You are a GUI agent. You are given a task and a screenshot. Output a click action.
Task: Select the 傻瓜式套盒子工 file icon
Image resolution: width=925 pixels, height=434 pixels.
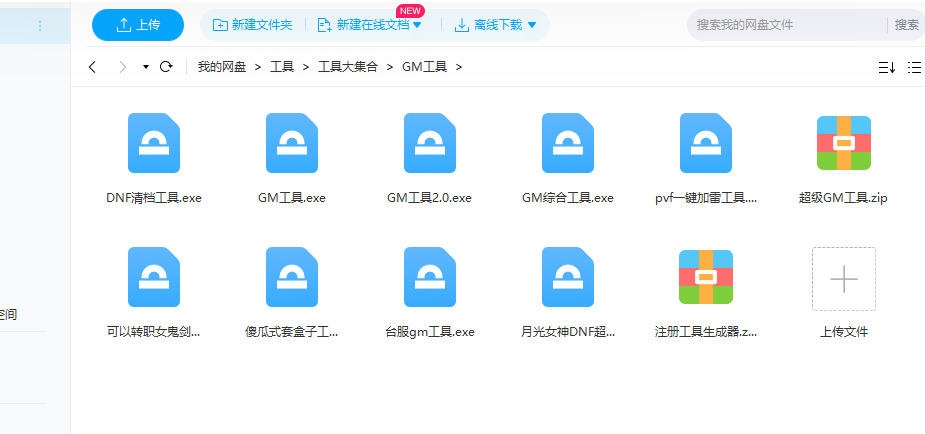292,277
